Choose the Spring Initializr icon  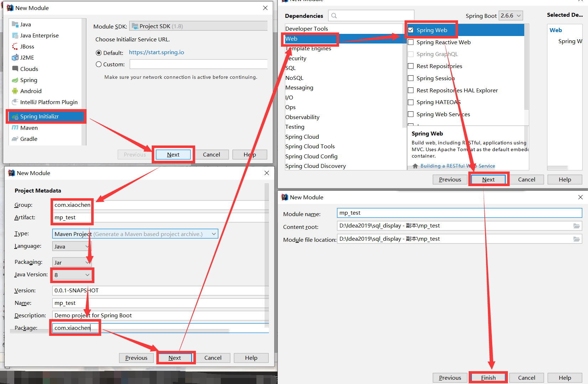(15, 117)
